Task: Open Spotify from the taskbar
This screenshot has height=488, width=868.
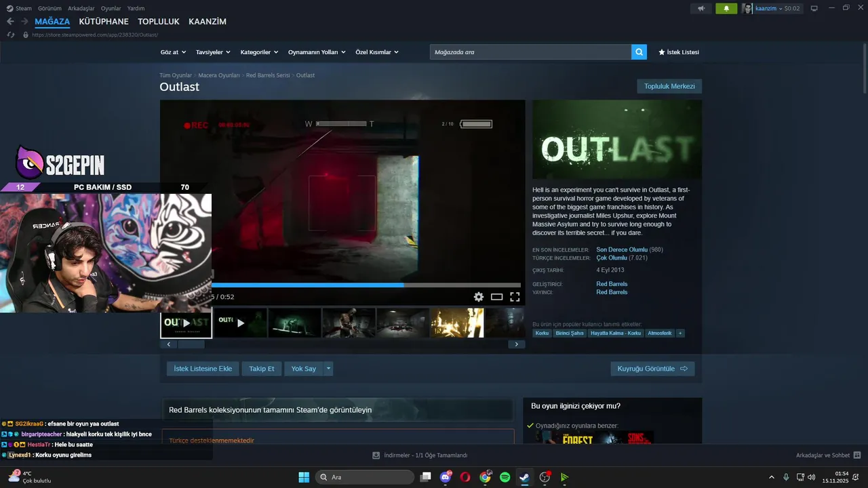Action: coord(505,477)
